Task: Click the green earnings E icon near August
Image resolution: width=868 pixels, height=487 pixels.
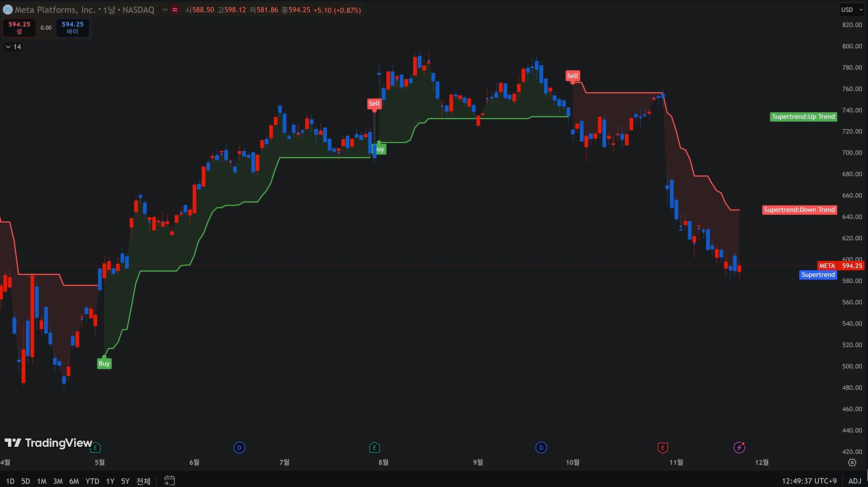Action: coord(374,448)
